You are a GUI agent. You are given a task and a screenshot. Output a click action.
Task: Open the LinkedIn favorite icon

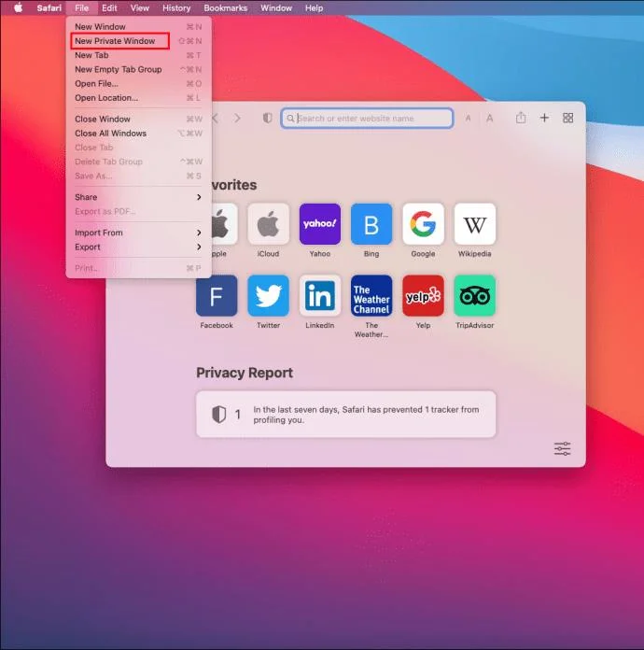coord(320,295)
